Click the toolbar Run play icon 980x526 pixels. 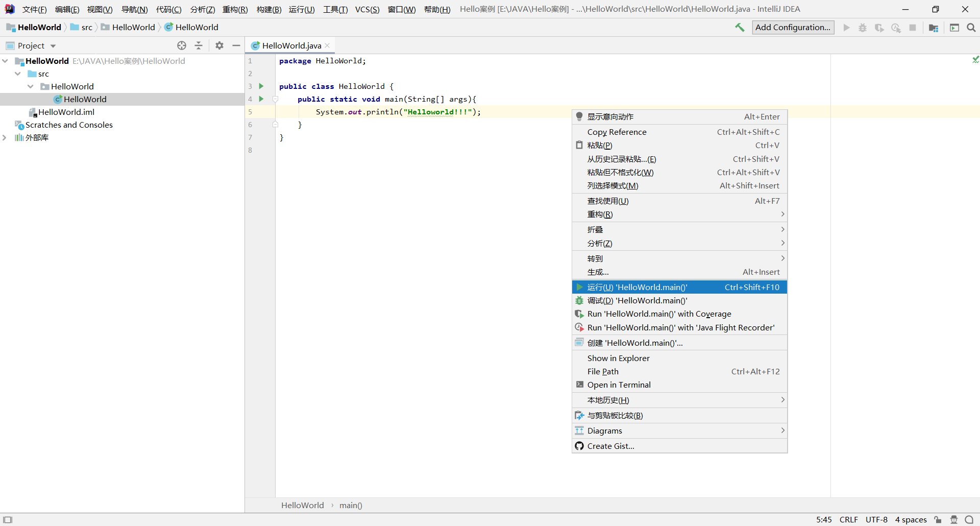[x=846, y=28]
